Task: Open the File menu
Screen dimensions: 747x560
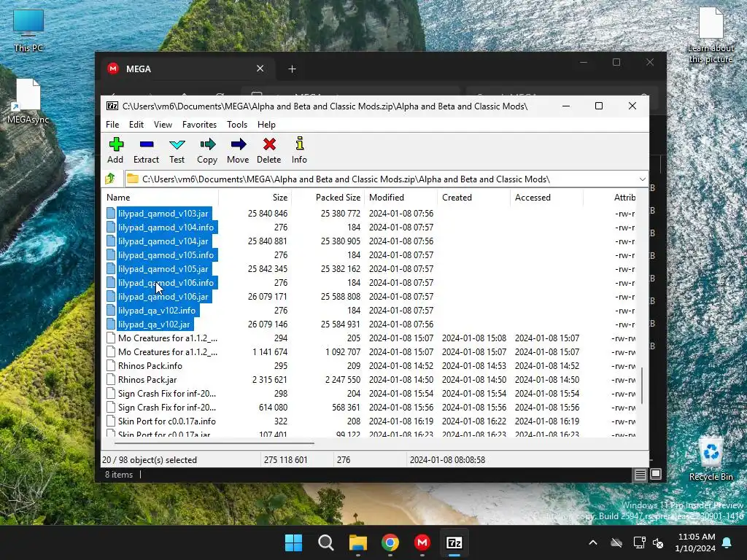Action: (x=112, y=124)
